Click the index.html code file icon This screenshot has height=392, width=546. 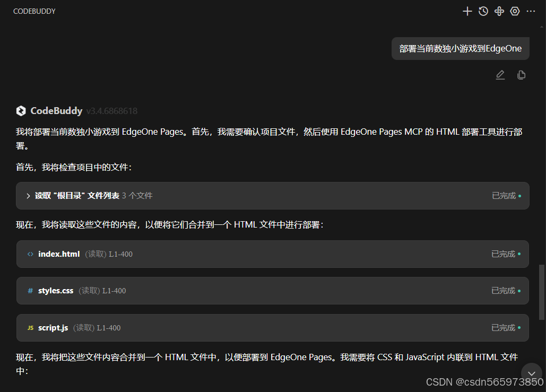click(x=30, y=254)
